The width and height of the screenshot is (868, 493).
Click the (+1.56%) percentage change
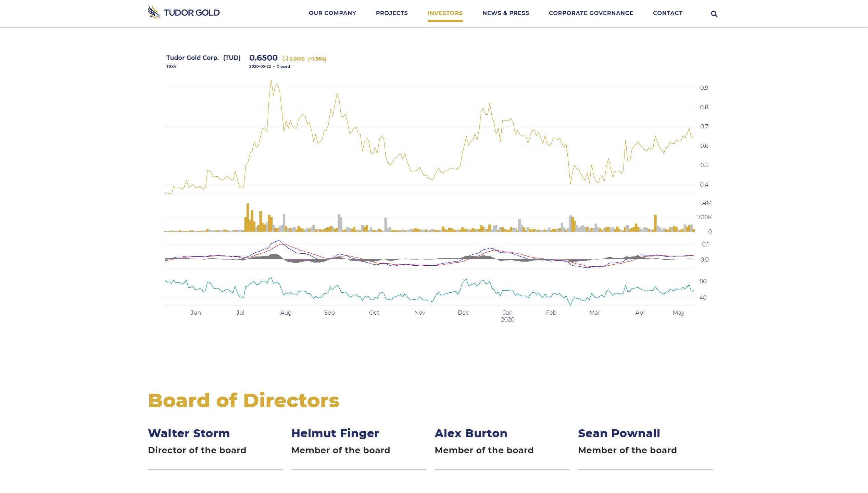[x=317, y=59]
